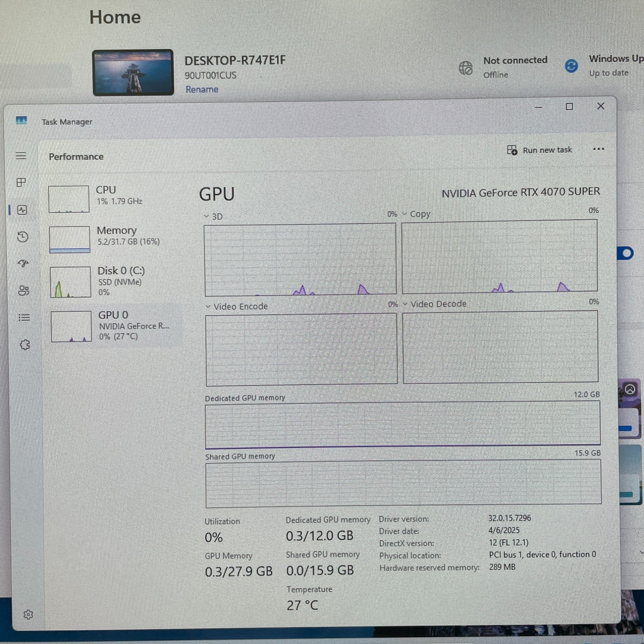Open the more options menu with ellipsis
644x644 pixels.
[599, 149]
